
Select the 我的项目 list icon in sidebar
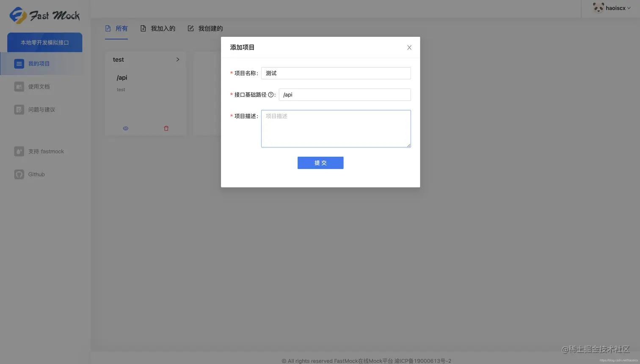pos(19,63)
